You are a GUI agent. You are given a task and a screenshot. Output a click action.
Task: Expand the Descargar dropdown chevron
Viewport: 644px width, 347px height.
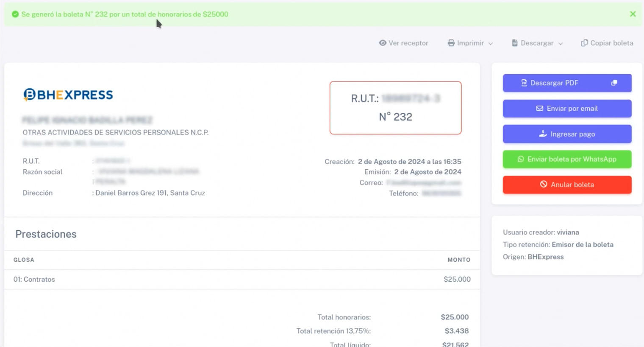[x=561, y=43]
